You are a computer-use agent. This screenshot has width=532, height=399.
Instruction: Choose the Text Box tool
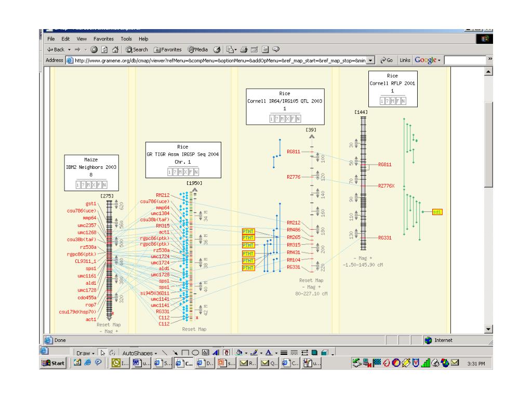[x=206, y=353]
